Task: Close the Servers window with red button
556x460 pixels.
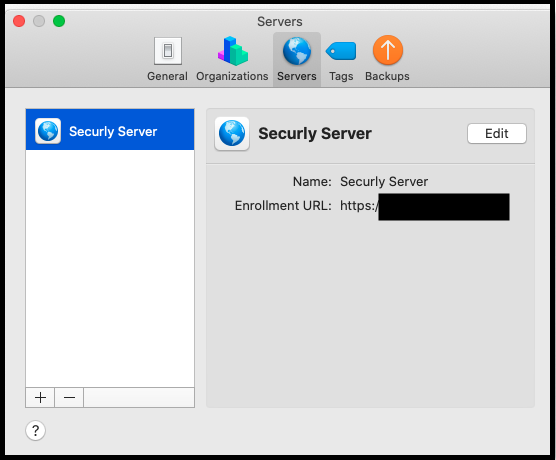Action: [19, 21]
